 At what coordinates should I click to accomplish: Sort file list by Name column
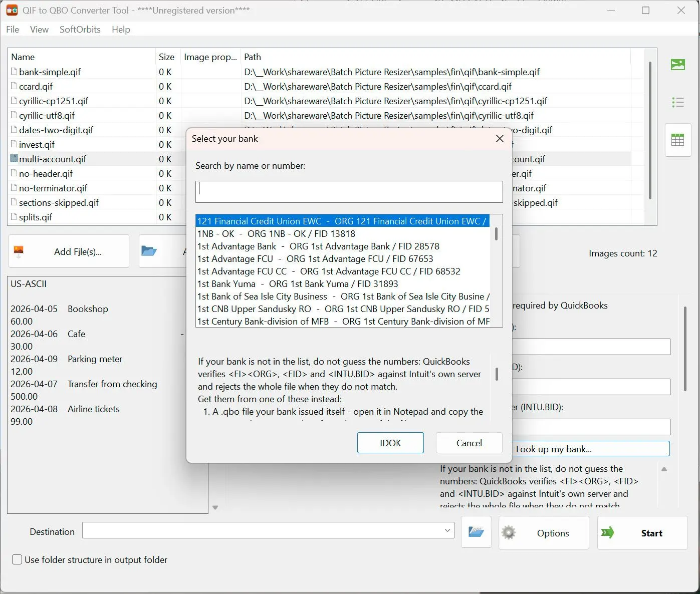81,57
